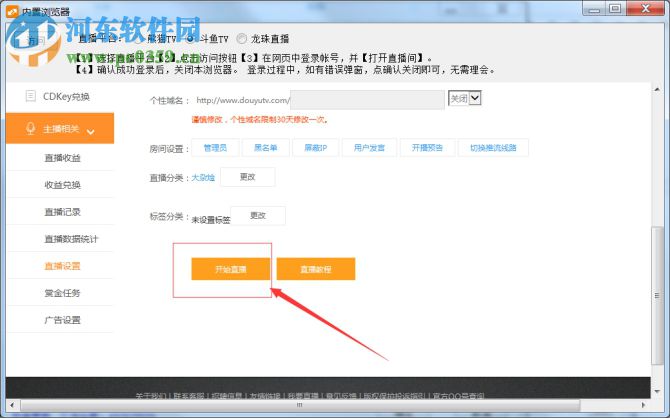Click the 用户发言 room setting button
The image size is (670, 419).
coord(369,148)
